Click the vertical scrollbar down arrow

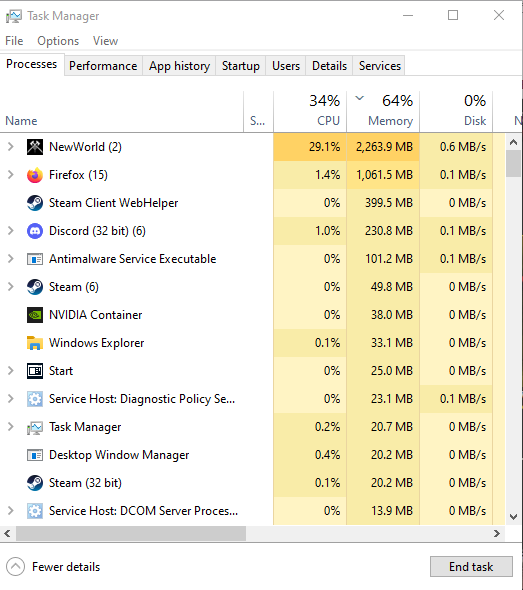pos(513,517)
